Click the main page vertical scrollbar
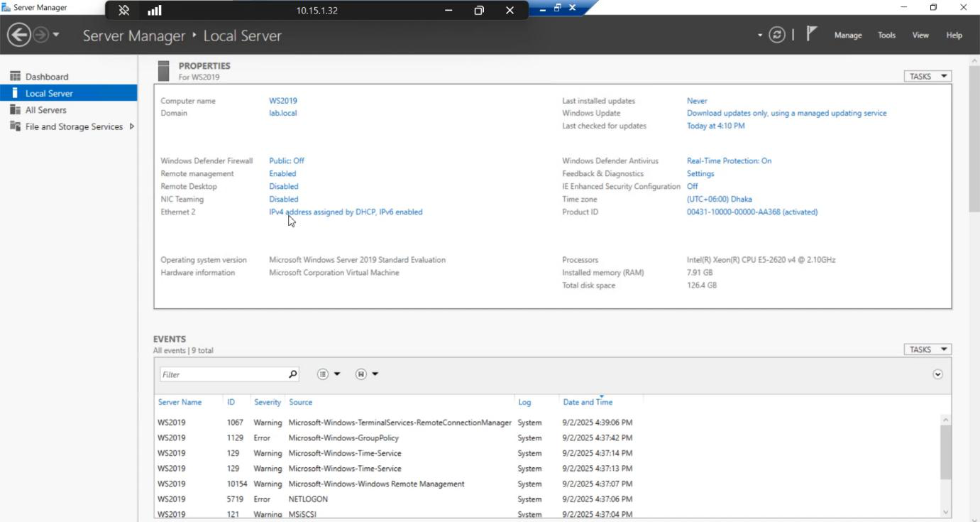The height and width of the screenshot is (522, 980). pyautogui.click(x=974, y=138)
